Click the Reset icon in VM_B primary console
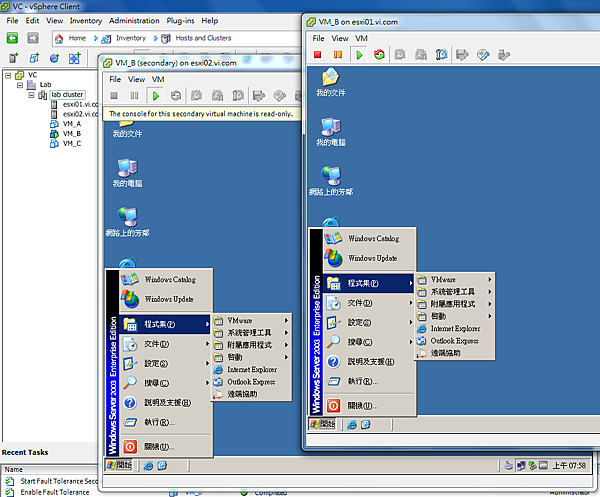This screenshot has height=497, width=600. 379,54
